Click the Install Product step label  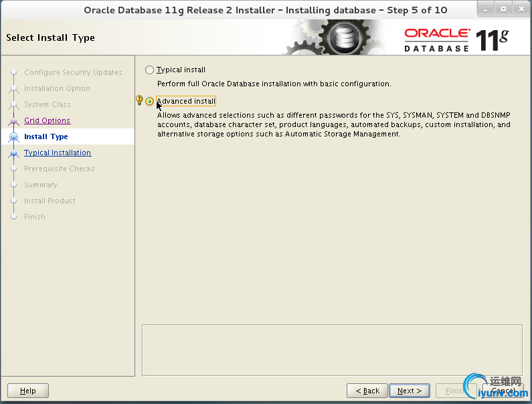point(50,201)
